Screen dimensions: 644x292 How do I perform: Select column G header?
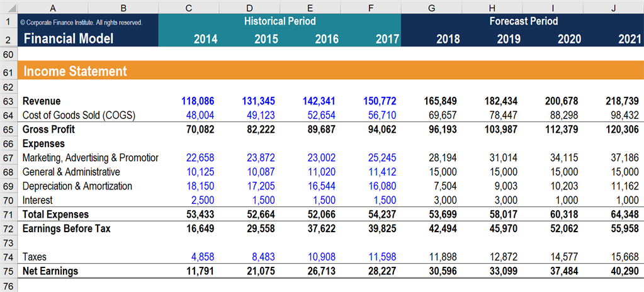click(431, 8)
